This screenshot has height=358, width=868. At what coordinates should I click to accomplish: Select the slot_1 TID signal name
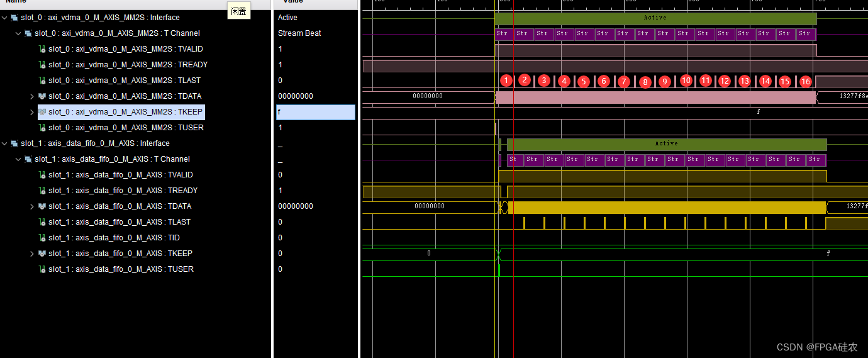[114, 238]
